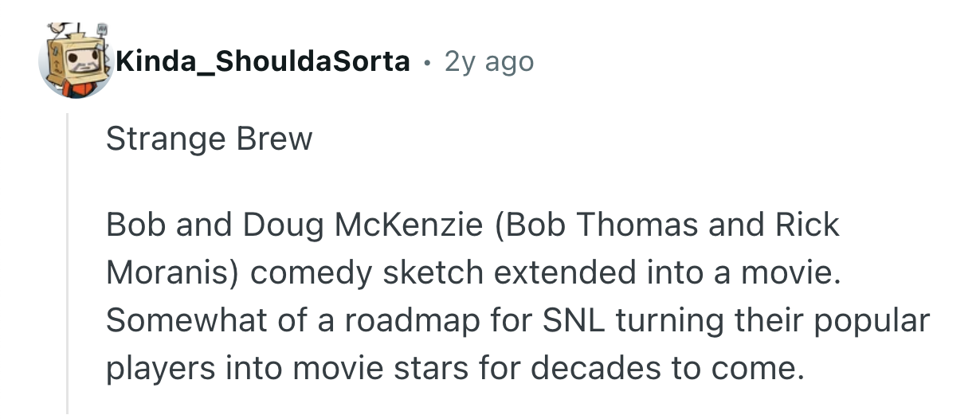Viewport: 980px width, 419px height.
Task: Click the dot separator beside the username
Action: [x=428, y=62]
